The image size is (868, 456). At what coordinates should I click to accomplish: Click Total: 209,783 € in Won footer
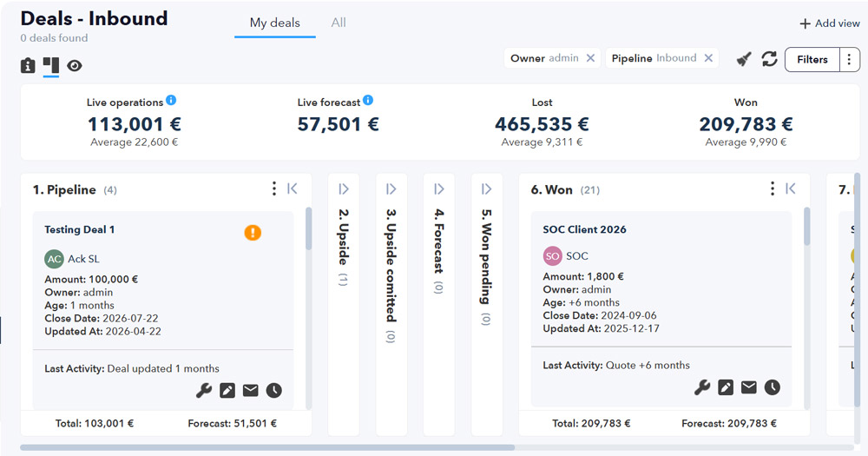point(591,423)
